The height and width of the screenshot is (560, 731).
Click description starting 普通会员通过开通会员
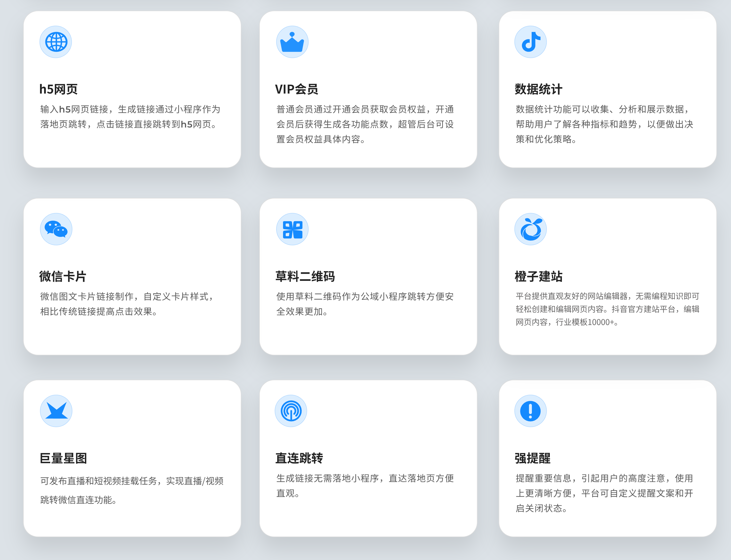click(365, 124)
